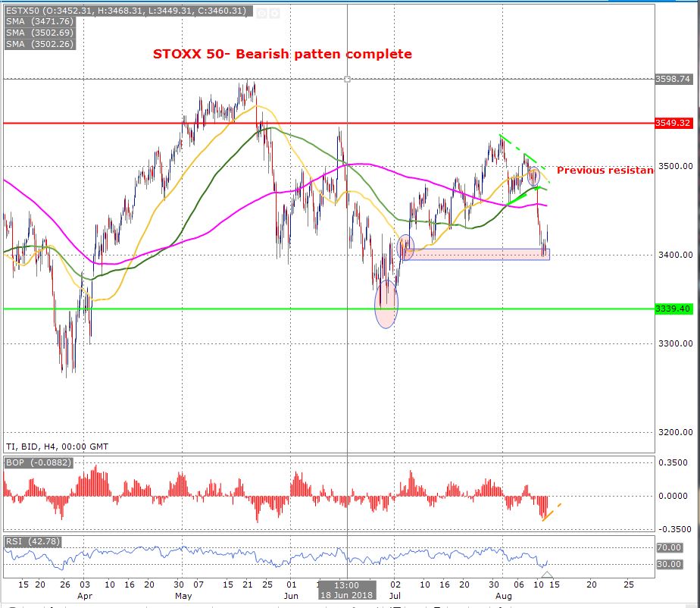The width and height of the screenshot is (700, 608).
Task: Click the 'Aug' month label on time axis
Action: (504, 596)
